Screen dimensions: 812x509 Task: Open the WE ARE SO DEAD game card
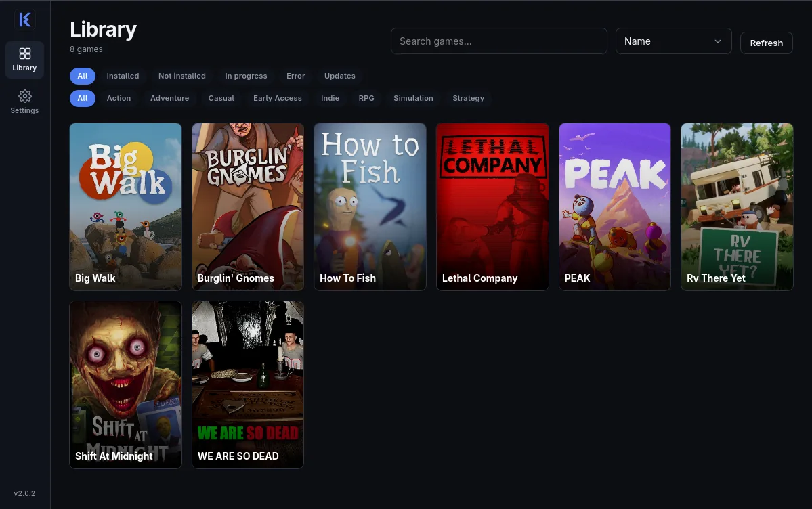pyautogui.click(x=248, y=384)
